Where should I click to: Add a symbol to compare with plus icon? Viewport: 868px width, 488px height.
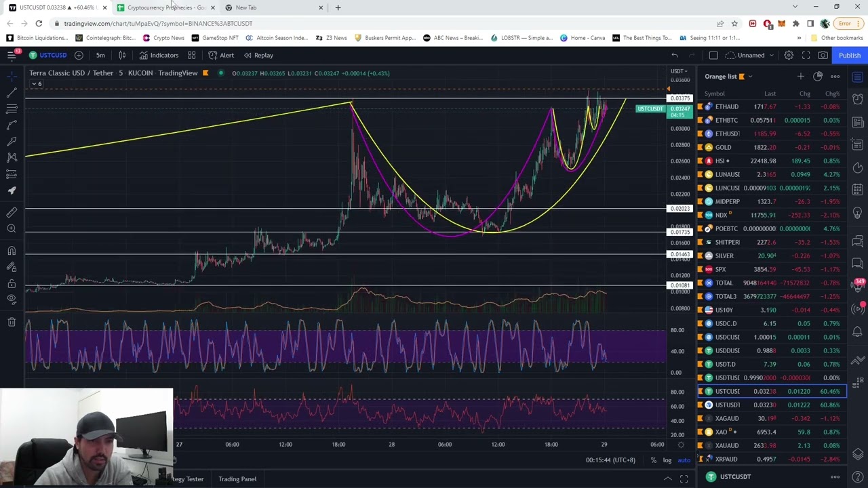pyautogui.click(x=79, y=55)
